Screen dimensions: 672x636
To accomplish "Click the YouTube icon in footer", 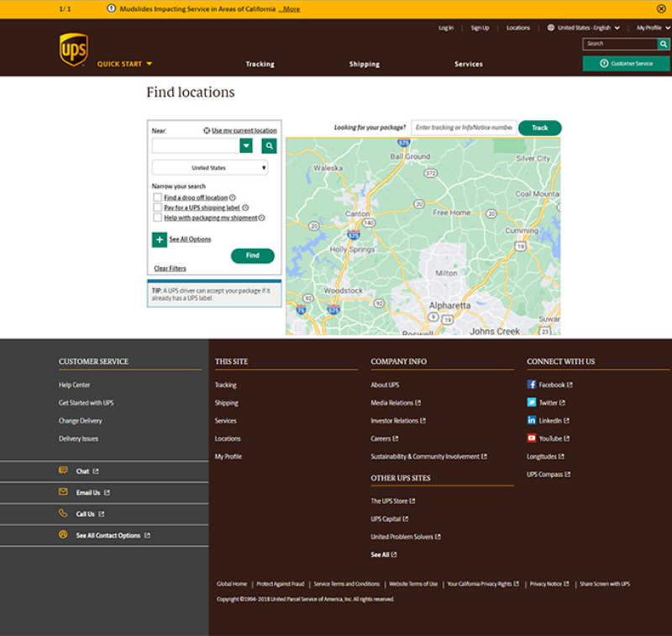I will coord(532,438).
